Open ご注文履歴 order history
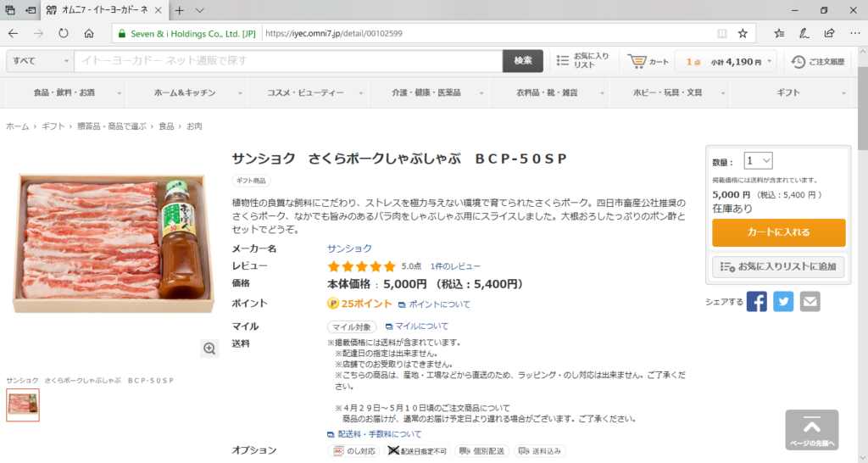Viewport: 868px width, 463px height. [818, 61]
